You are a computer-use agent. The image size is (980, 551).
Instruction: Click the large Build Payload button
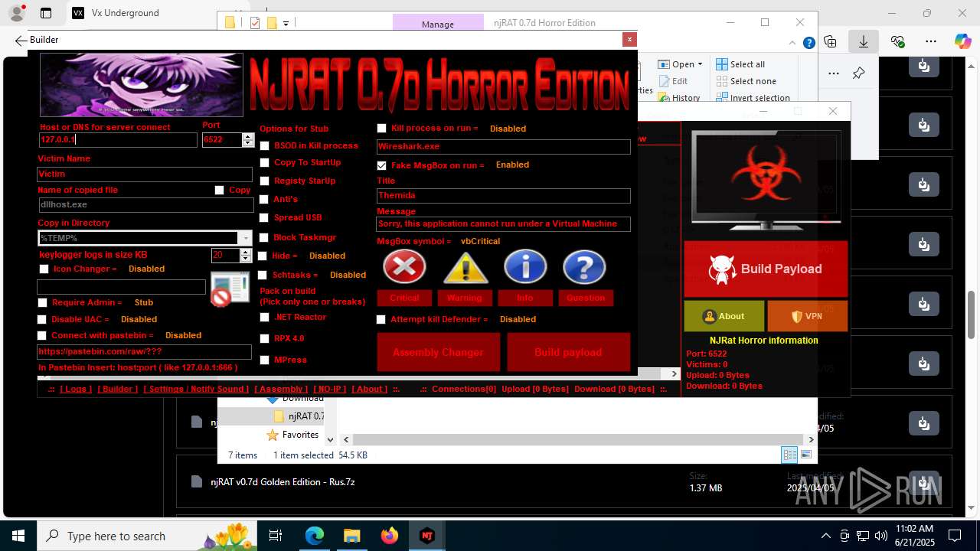pyautogui.click(x=766, y=269)
